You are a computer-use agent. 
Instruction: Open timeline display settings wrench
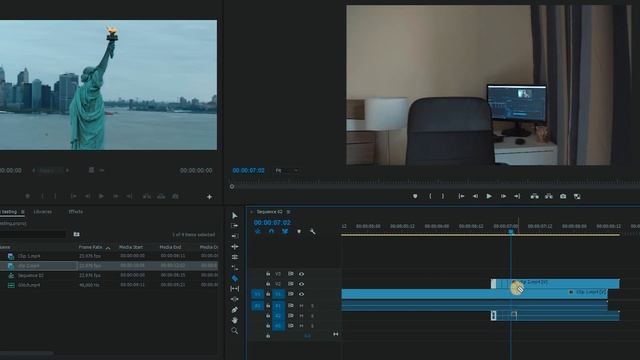pos(313,231)
